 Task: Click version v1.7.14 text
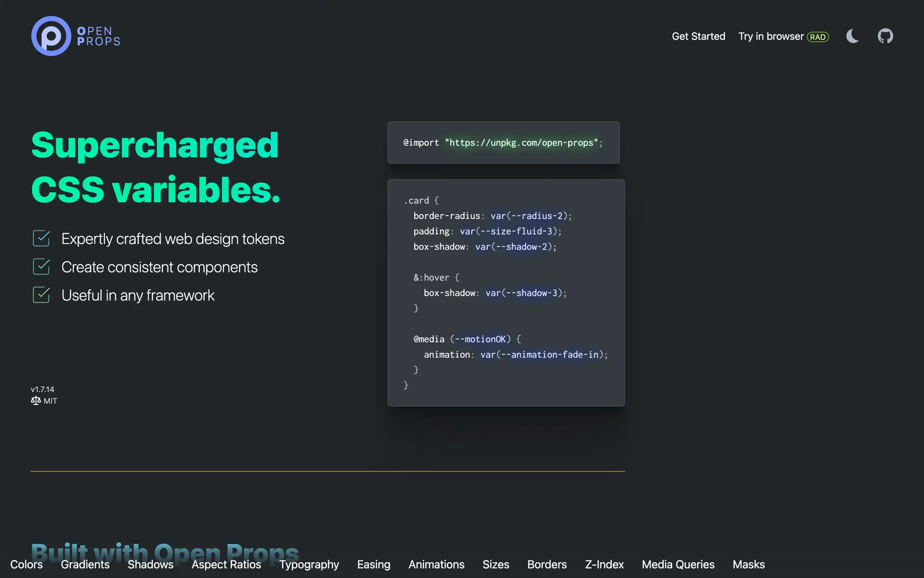point(42,389)
